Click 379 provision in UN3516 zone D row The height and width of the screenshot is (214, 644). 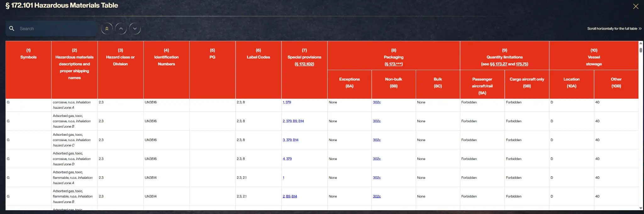tap(289, 159)
